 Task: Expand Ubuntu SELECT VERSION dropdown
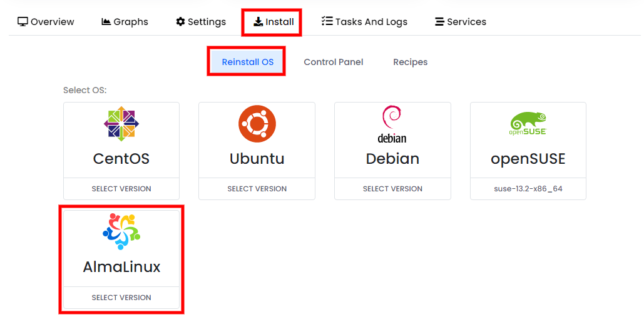click(257, 189)
